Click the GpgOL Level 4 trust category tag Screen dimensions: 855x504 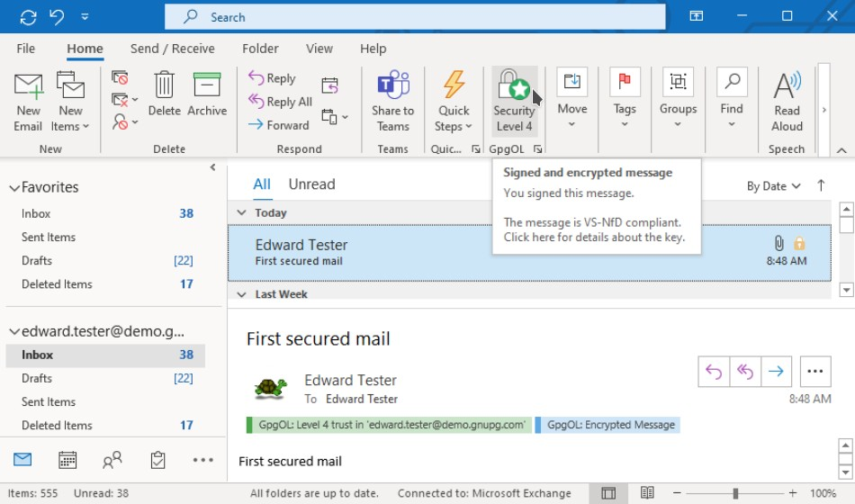coord(389,425)
